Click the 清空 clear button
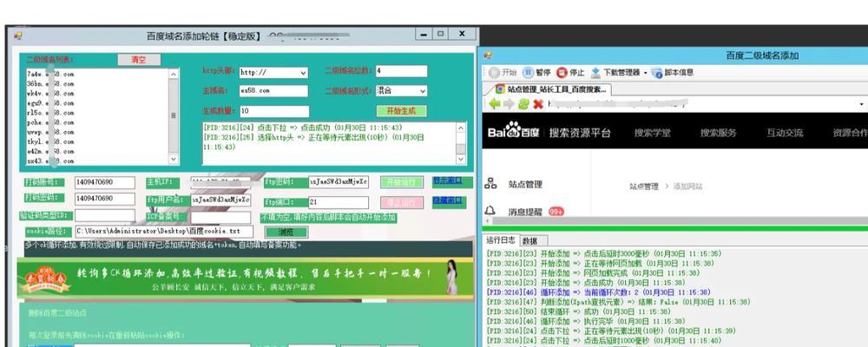The width and height of the screenshot is (868, 347). [x=139, y=60]
